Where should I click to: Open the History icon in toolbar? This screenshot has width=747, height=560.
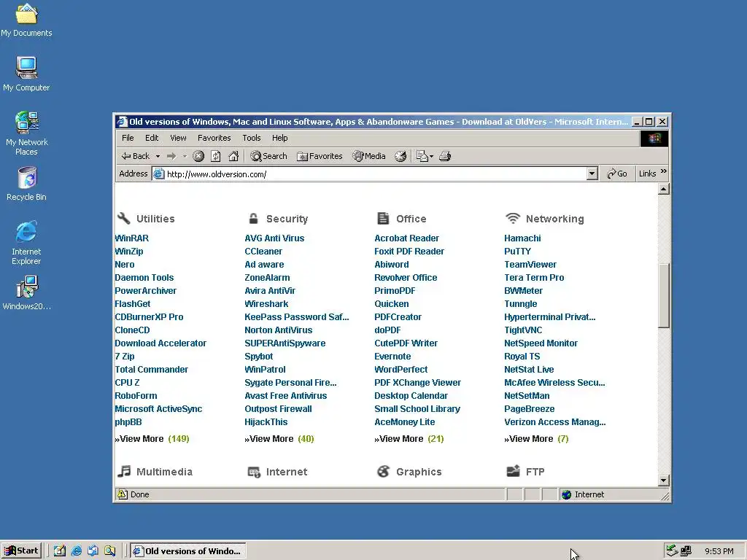[x=400, y=156]
